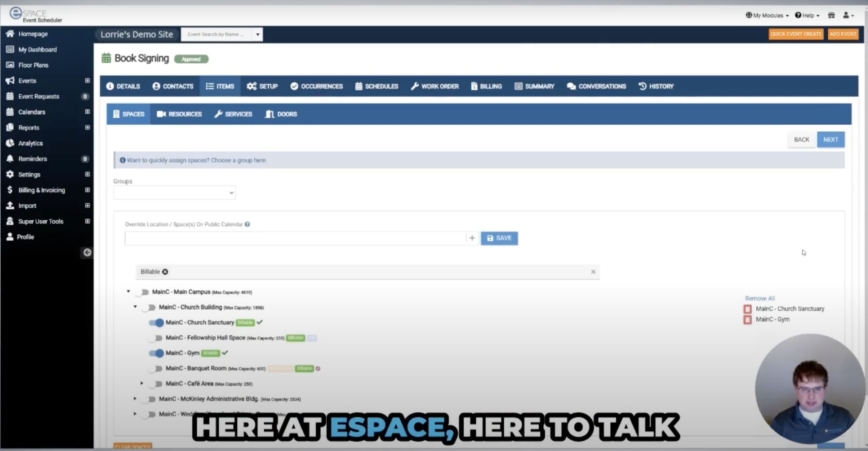Open the user account menu icon

[x=848, y=15]
